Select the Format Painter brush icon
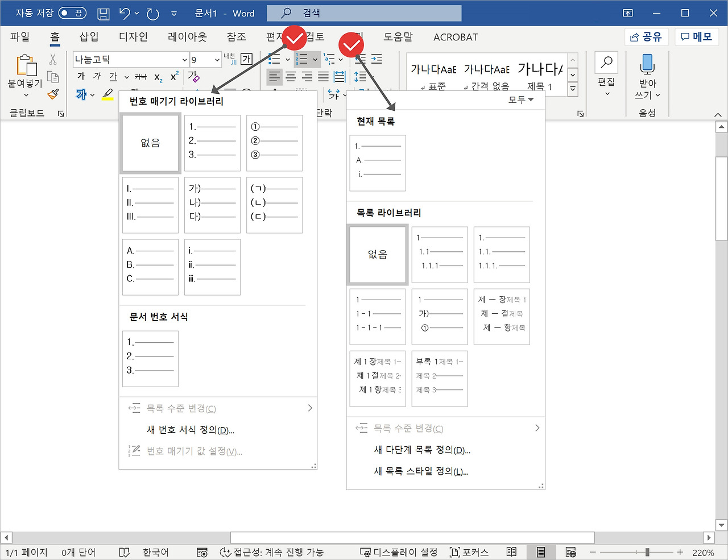This screenshot has height=560, width=728. [x=53, y=94]
